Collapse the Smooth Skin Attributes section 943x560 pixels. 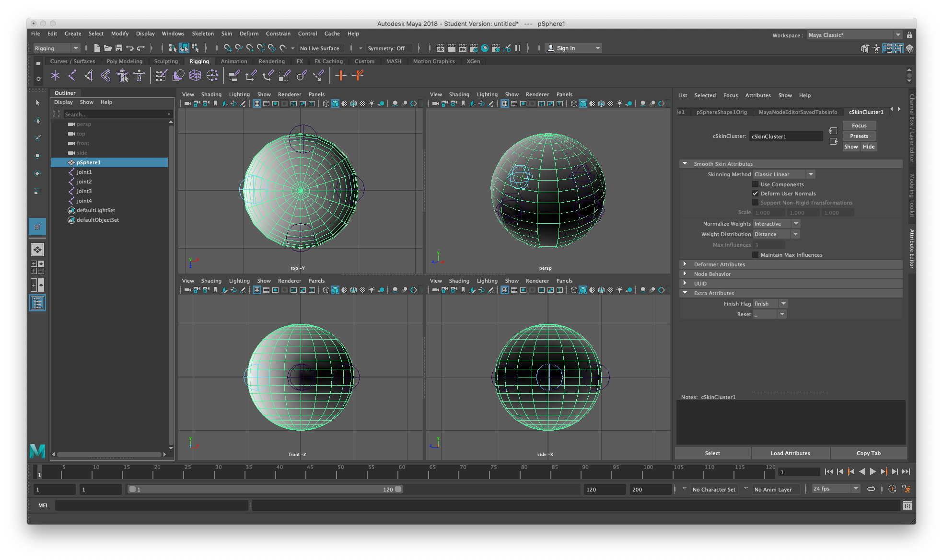pyautogui.click(x=685, y=163)
